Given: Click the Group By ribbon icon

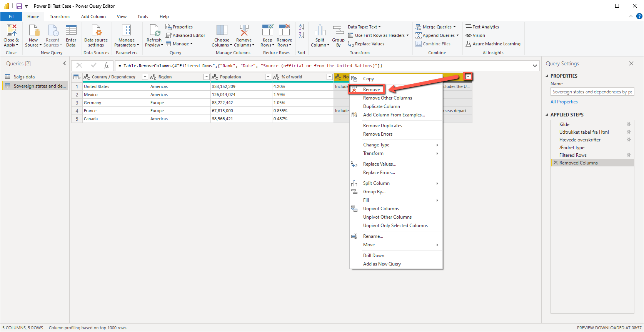Looking at the screenshot, I should (x=338, y=30).
